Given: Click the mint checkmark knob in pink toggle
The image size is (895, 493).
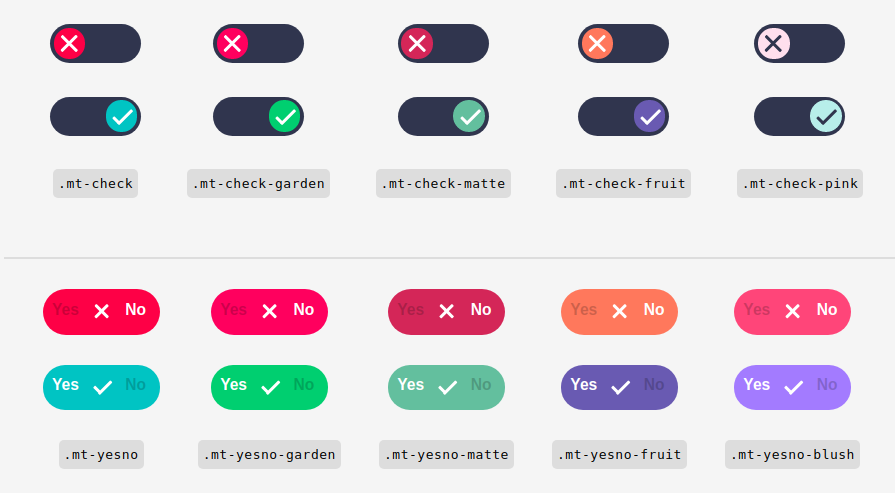Looking at the screenshot, I should pos(826,116).
